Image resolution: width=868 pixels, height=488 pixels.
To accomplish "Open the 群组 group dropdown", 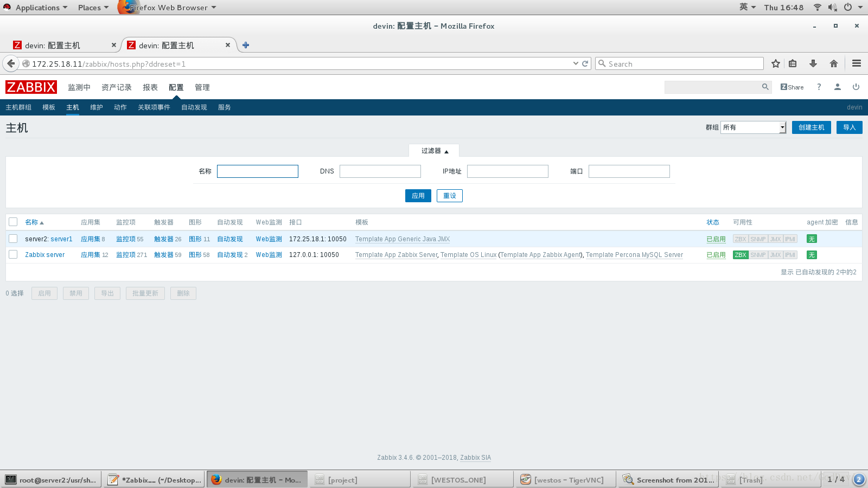I will [753, 127].
